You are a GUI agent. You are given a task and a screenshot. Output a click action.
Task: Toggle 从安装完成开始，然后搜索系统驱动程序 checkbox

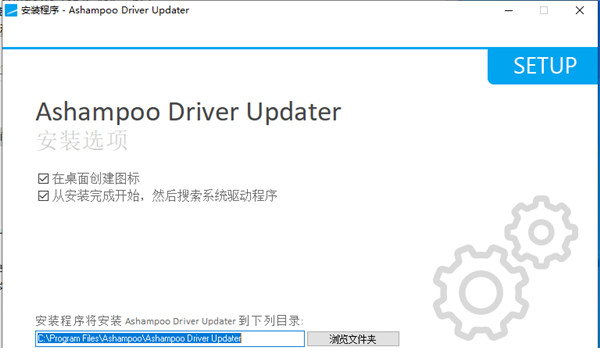[43, 196]
